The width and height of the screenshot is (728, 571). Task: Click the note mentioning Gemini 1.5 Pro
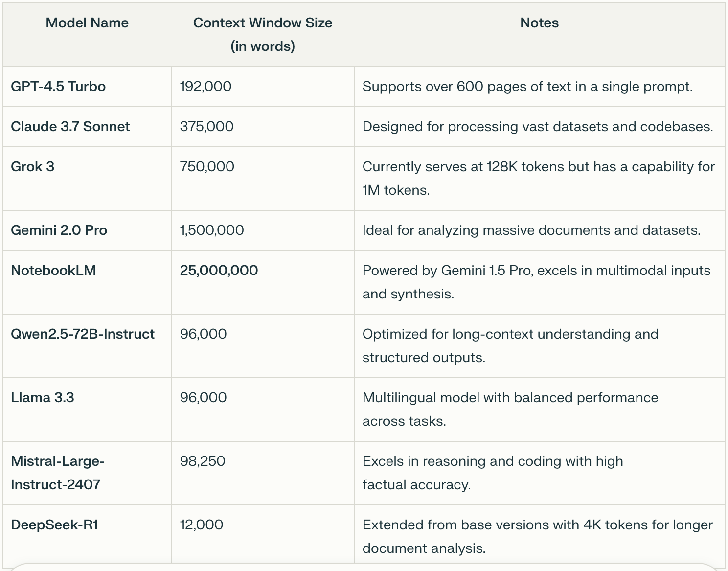(536, 282)
